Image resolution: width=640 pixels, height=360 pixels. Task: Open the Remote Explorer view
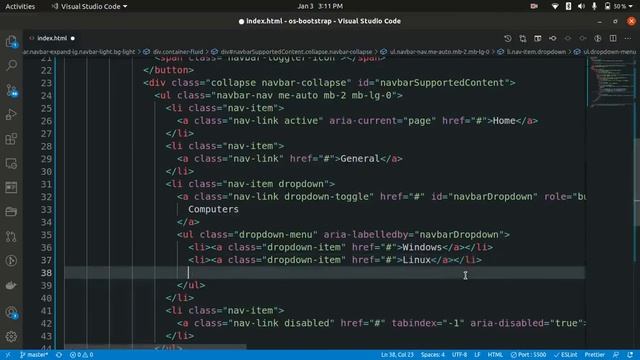click(x=11, y=163)
